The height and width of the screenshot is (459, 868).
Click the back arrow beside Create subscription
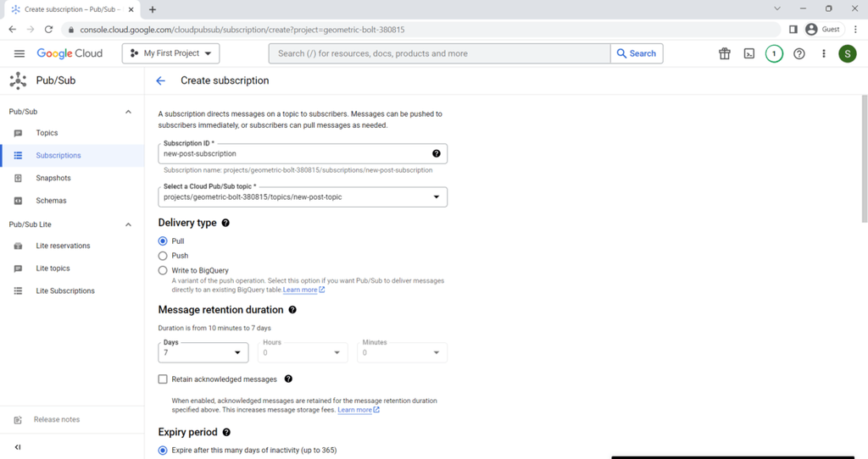click(x=160, y=80)
